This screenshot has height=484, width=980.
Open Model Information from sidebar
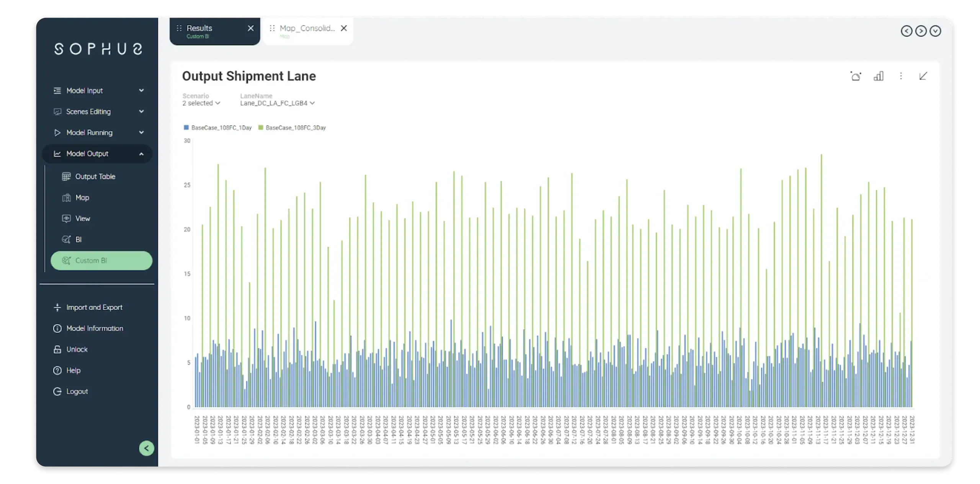95,329
